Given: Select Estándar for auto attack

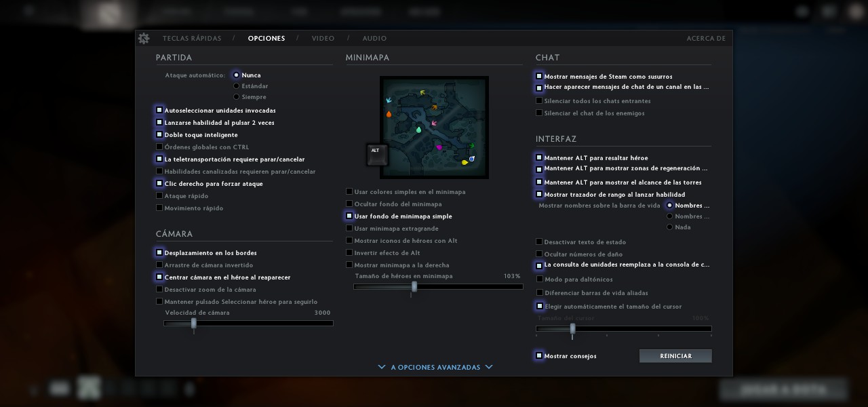Looking at the screenshot, I should click(x=236, y=86).
